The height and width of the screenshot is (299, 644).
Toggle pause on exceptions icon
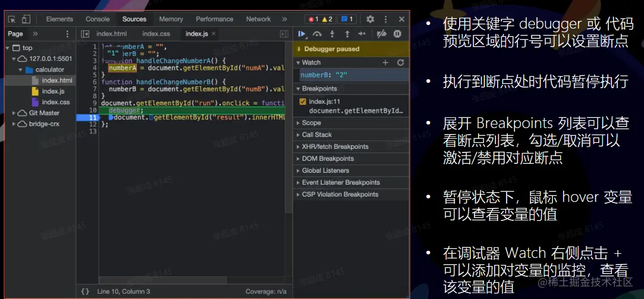click(x=397, y=34)
